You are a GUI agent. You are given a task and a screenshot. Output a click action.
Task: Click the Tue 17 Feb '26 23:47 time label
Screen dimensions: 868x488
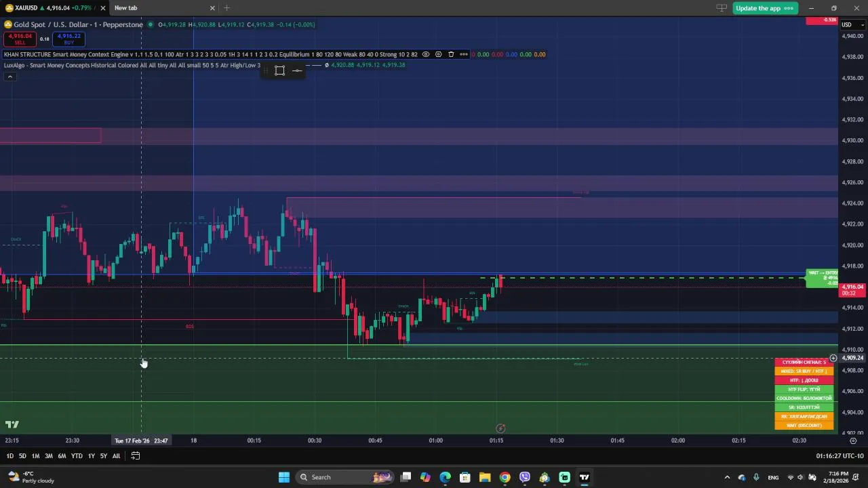[x=141, y=441]
